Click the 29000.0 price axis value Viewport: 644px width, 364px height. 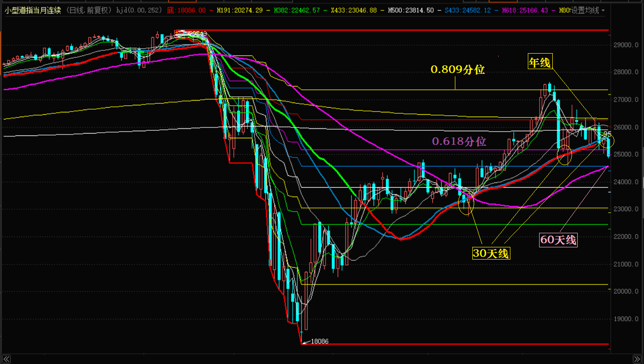coord(626,45)
